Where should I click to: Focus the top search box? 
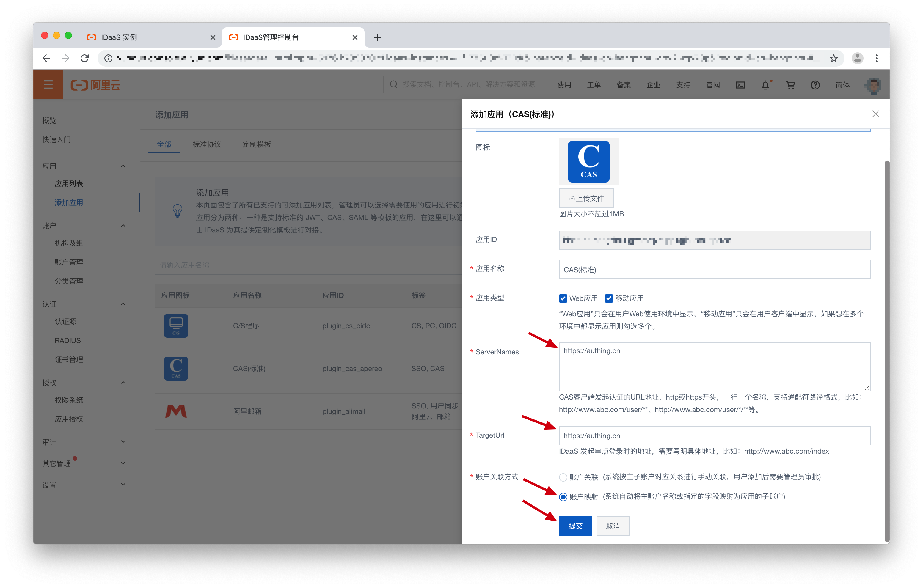pos(462,84)
